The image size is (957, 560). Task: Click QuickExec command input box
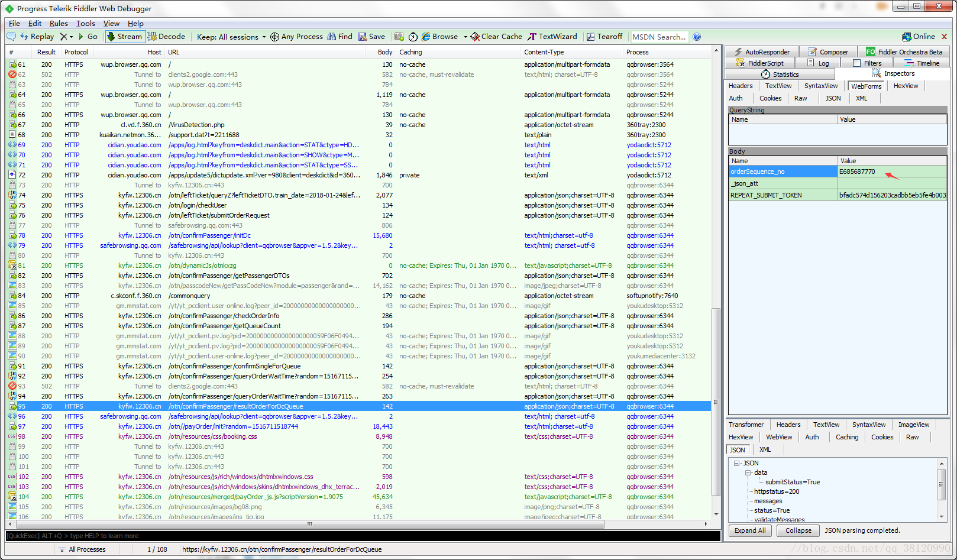(363, 536)
